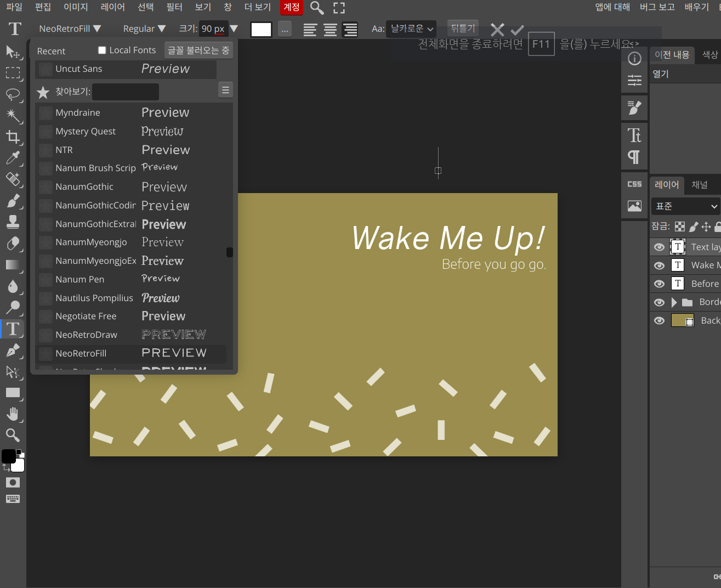
Task: Select the Eyedropper tool
Action: point(13,158)
